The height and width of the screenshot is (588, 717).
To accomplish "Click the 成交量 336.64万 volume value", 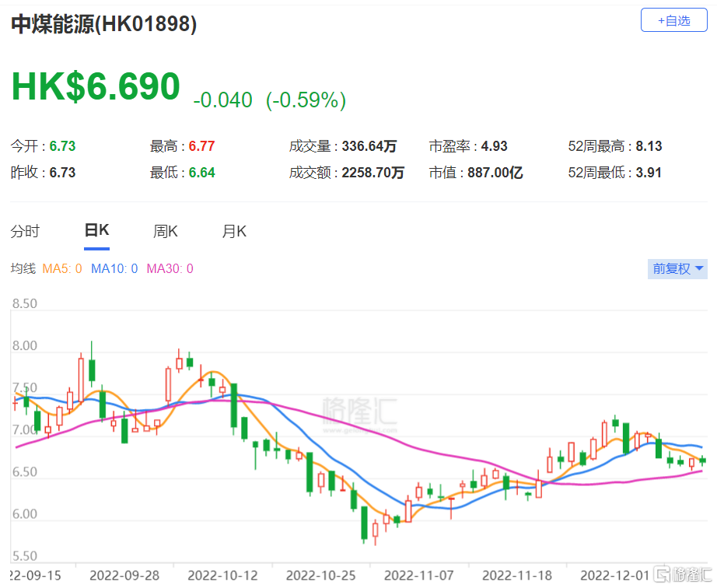I will (343, 146).
